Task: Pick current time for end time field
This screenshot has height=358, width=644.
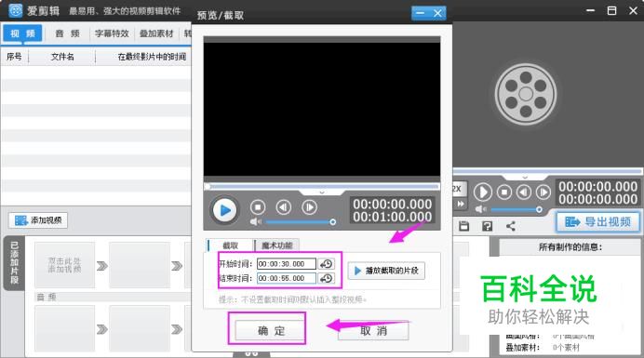Action: 326,278
